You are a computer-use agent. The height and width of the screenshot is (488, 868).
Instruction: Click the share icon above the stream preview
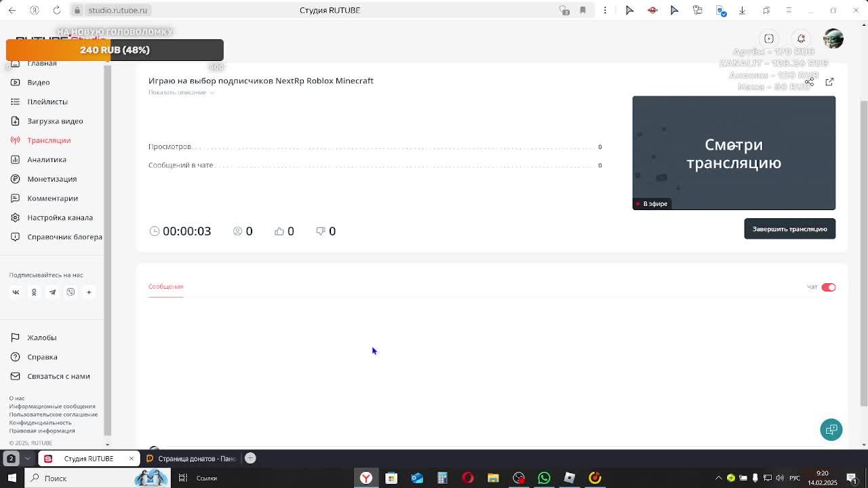point(809,81)
